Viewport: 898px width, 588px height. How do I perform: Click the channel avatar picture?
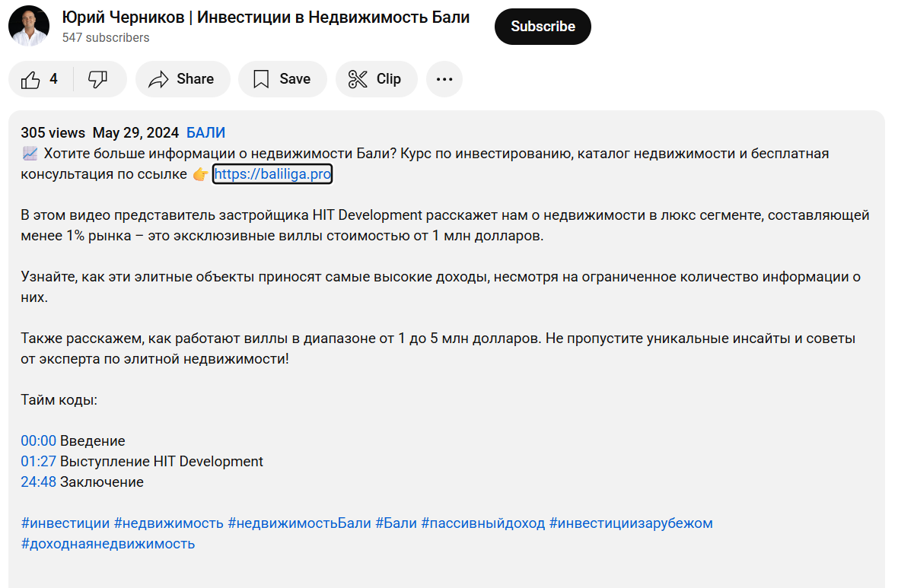click(x=29, y=26)
